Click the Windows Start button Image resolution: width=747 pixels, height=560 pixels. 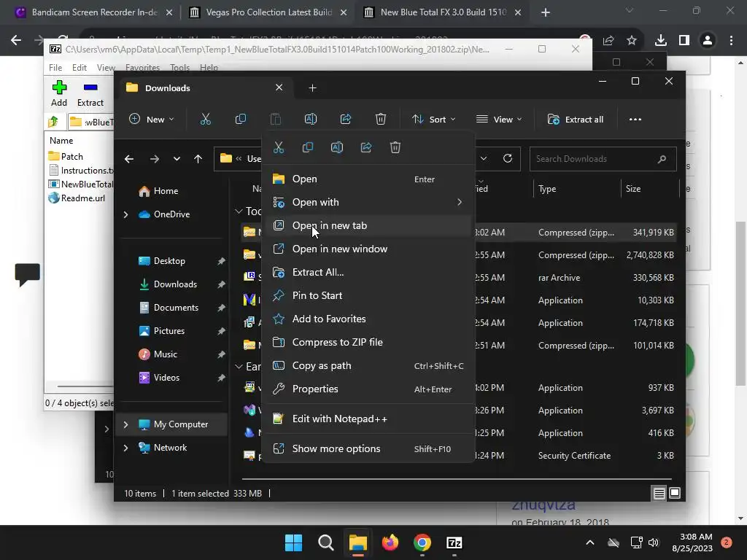pos(293,542)
